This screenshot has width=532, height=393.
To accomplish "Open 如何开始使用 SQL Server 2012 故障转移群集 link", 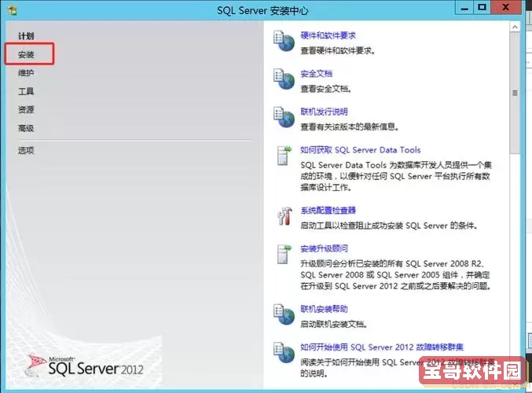I will tap(382, 347).
